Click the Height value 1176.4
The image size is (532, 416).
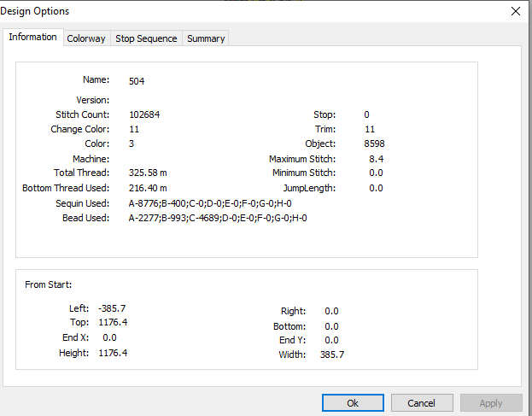pos(113,353)
